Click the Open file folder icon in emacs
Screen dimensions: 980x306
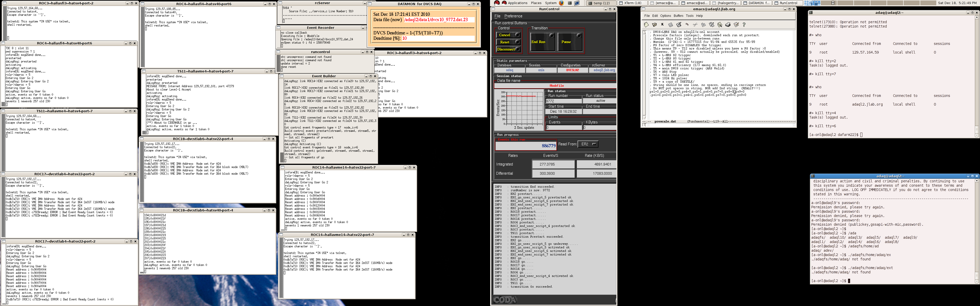(x=654, y=25)
